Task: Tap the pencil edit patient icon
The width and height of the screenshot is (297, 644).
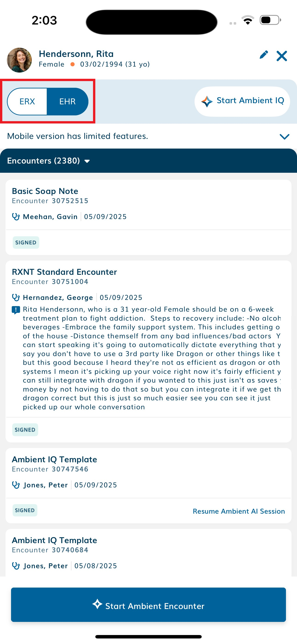Action: (x=264, y=55)
